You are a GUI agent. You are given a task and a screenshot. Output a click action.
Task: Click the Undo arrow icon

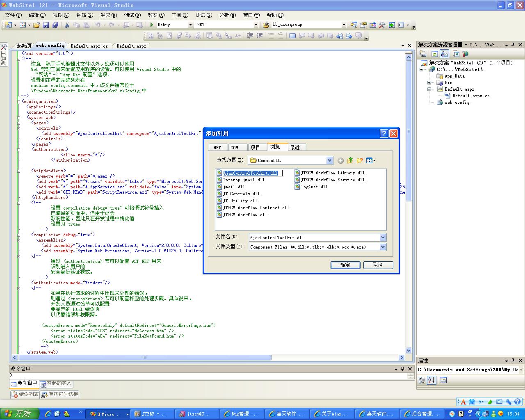[98, 25]
